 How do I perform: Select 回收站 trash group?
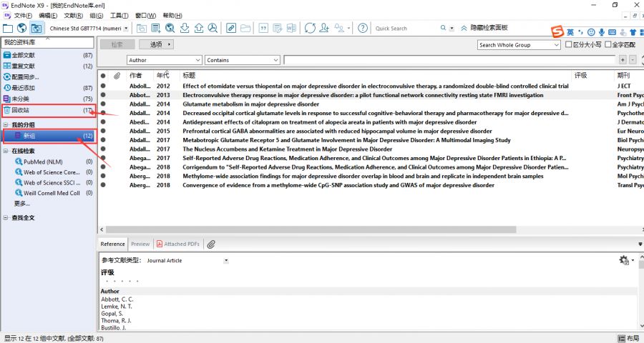point(48,110)
